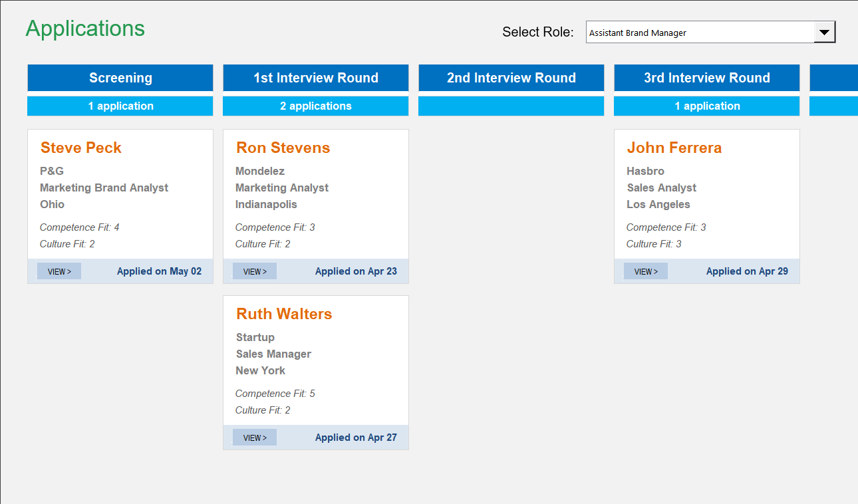858x504 pixels.
Task: Click the Applications page title
Action: (85, 28)
